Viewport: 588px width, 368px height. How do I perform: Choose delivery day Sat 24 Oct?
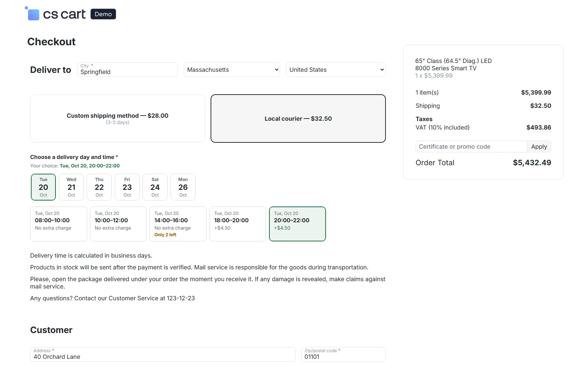coord(155,187)
